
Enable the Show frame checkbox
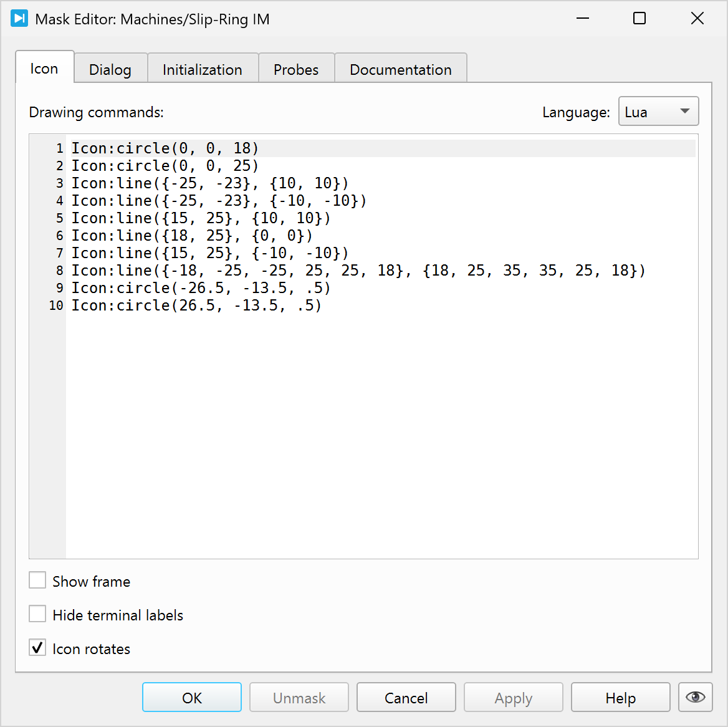click(x=38, y=581)
